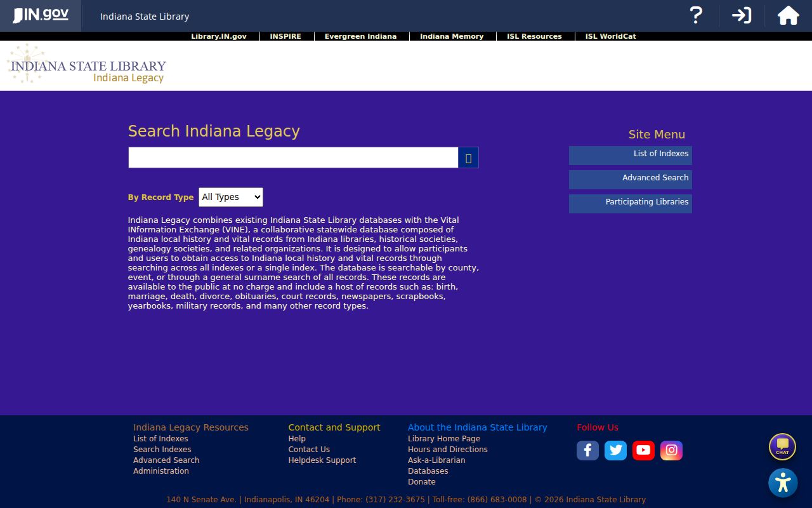Open the Facebook icon
The height and width of the screenshot is (508, 812).
coord(587,450)
